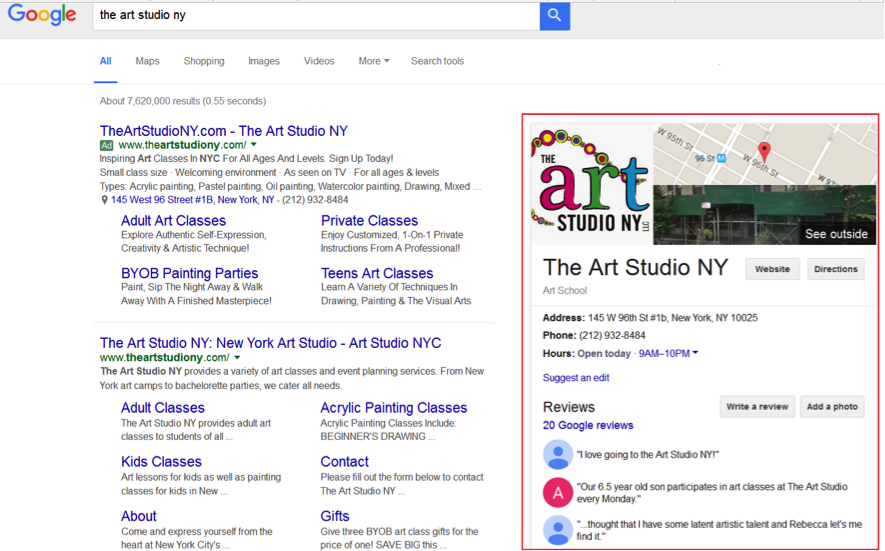The width and height of the screenshot is (885, 551).
Task: Open the Google logo homepage link
Action: [42, 15]
